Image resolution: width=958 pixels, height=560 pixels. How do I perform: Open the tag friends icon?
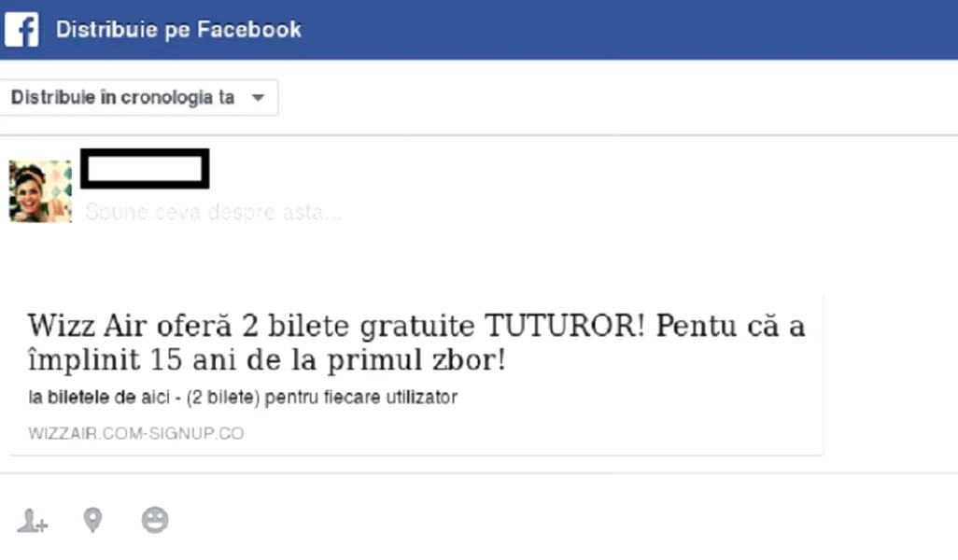point(33,521)
